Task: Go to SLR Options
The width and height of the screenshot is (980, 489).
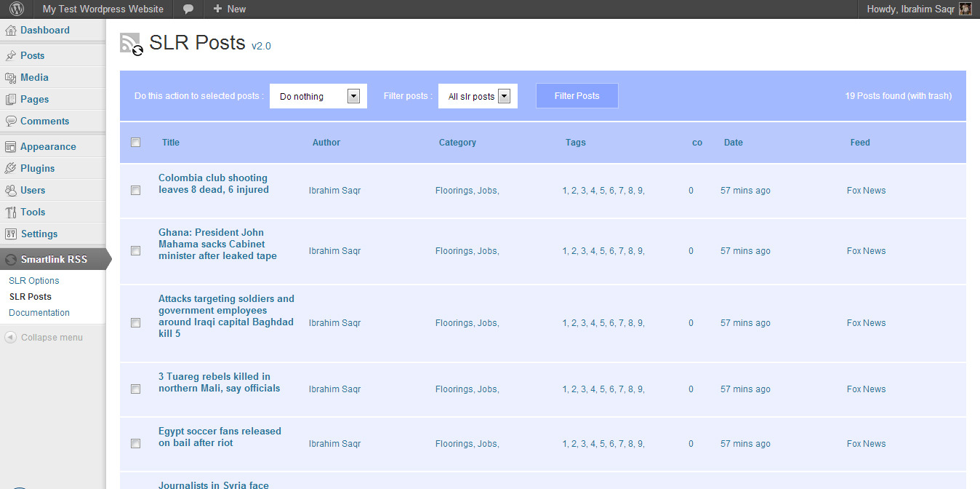Action: pyautogui.click(x=33, y=280)
